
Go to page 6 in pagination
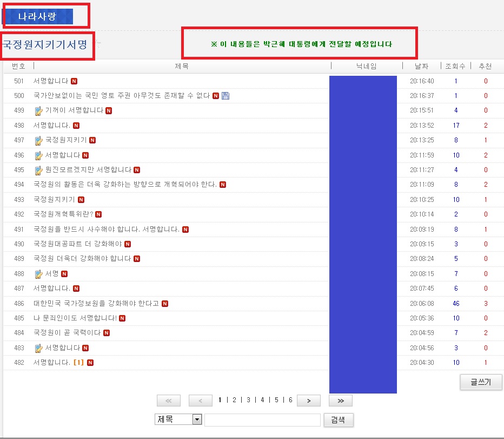click(290, 400)
